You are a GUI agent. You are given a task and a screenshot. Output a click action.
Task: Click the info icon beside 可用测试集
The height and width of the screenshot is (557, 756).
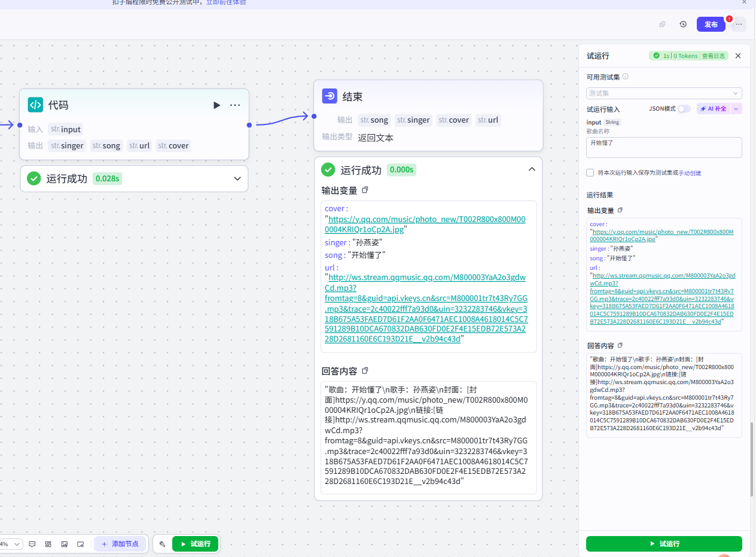point(626,77)
